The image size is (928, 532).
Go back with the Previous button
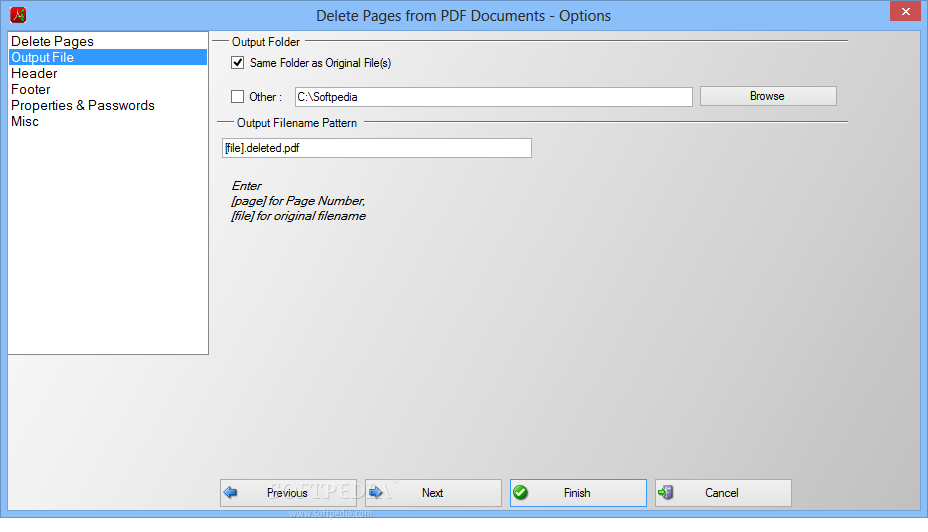[288, 493]
